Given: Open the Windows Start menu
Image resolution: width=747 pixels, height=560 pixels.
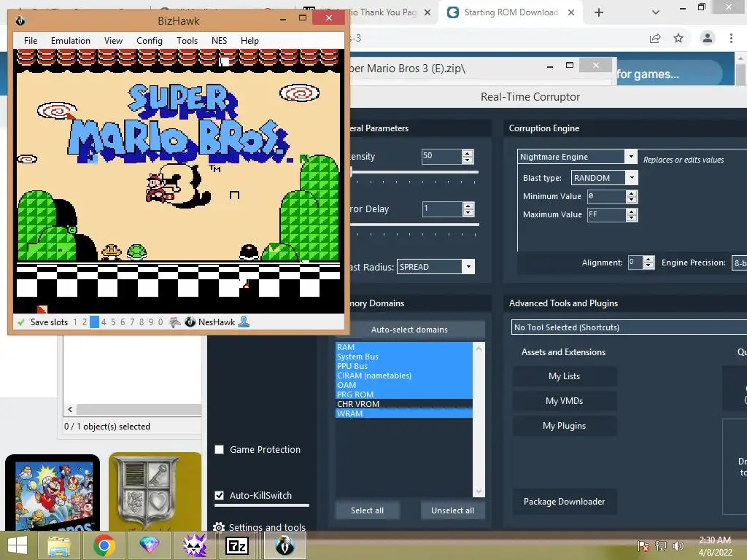Looking at the screenshot, I should click(x=18, y=545).
